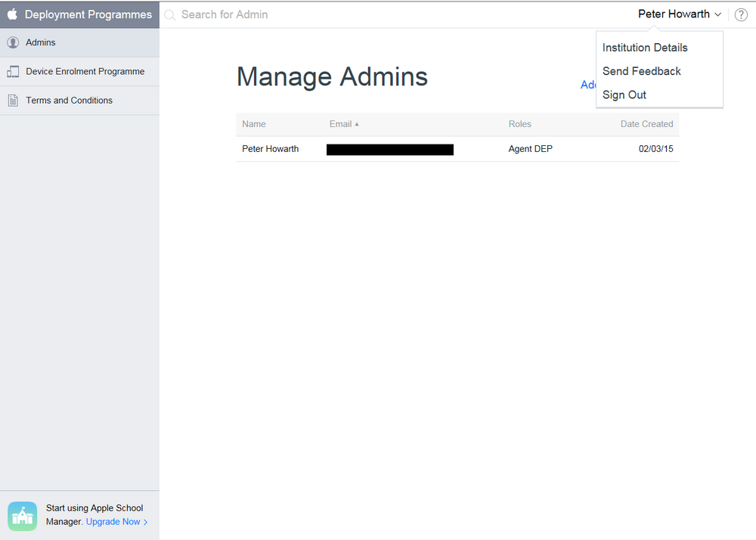This screenshot has height=540, width=756.
Task: Click the Email sort ascending arrow
Action: coord(357,124)
